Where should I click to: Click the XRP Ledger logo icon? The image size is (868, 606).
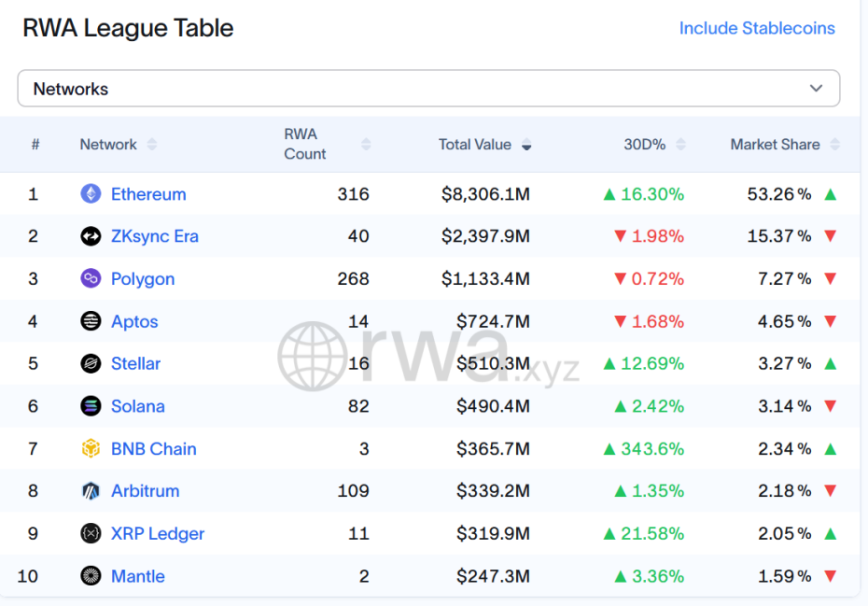pos(91,534)
